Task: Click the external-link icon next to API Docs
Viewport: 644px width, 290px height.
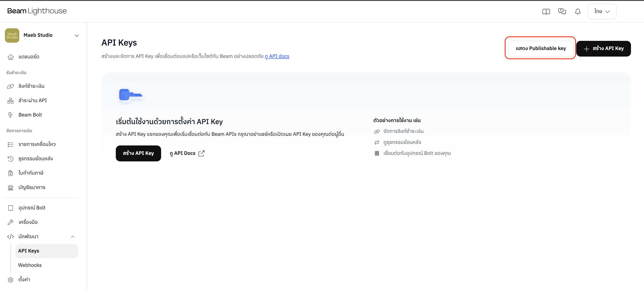Action: pyautogui.click(x=202, y=153)
